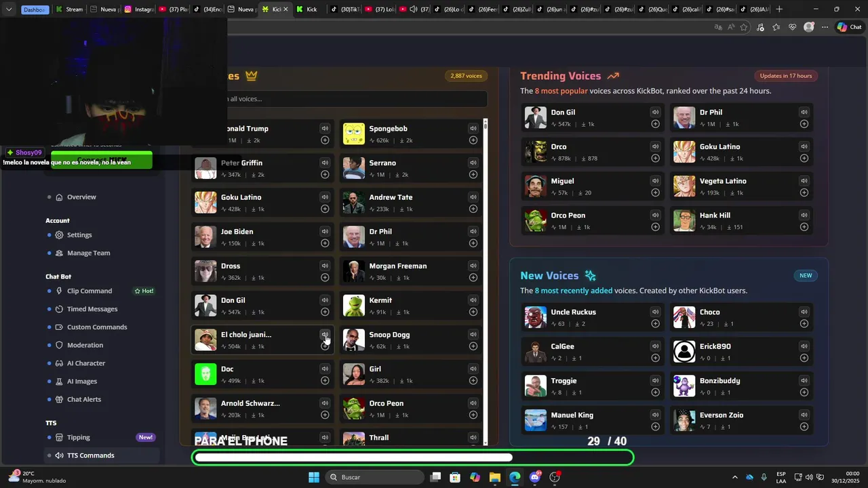
Task: Open a new browser tab
Action: (x=779, y=9)
